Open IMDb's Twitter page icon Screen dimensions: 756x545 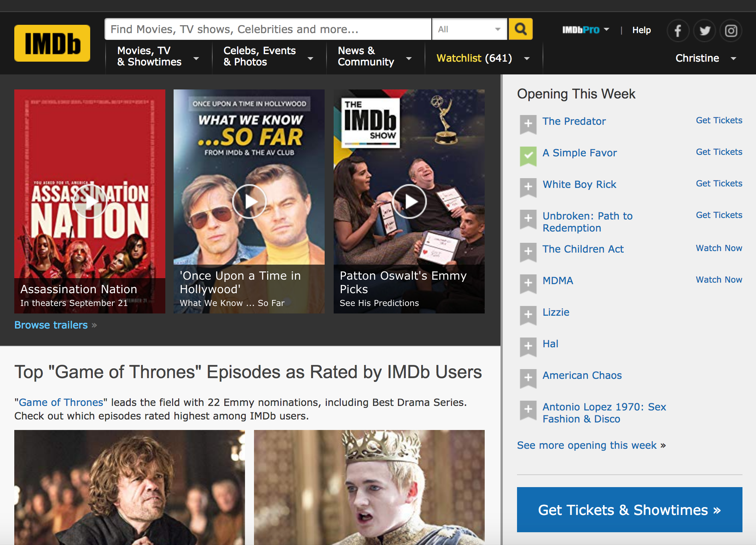tap(705, 30)
